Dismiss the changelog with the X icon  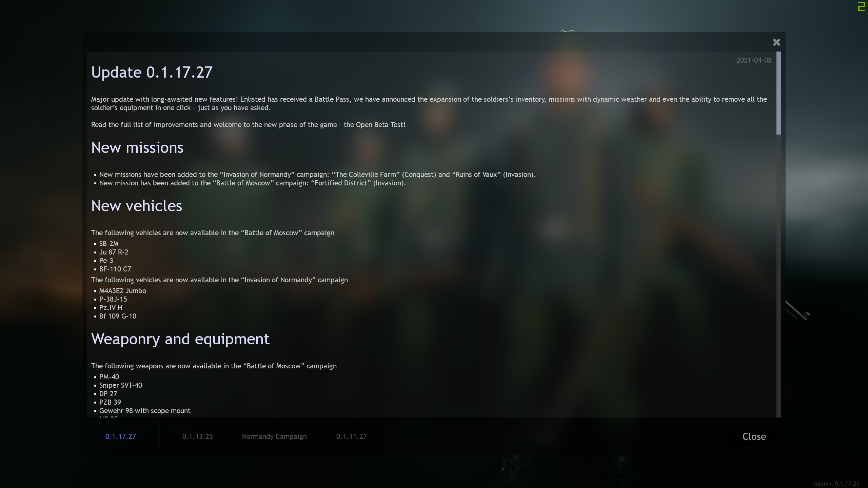click(x=776, y=42)
